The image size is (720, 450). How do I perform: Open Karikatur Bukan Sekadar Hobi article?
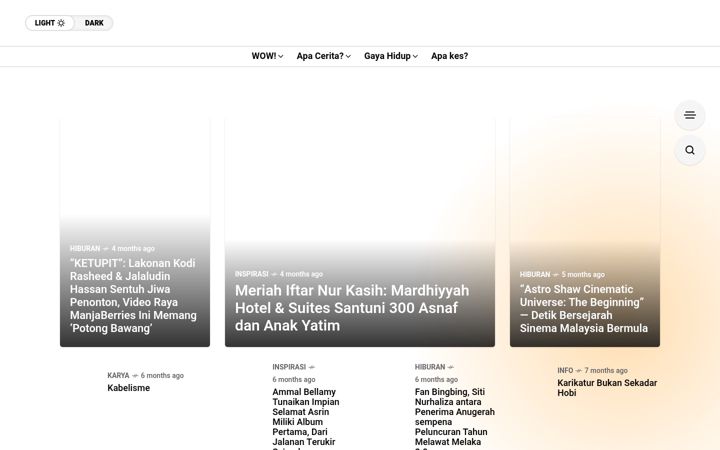(607, 388)
